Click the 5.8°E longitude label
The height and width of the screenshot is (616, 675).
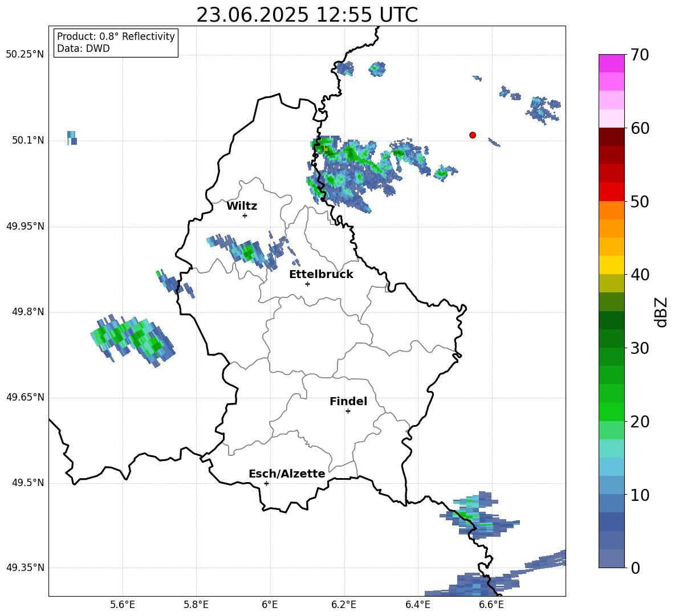point(196,605)
